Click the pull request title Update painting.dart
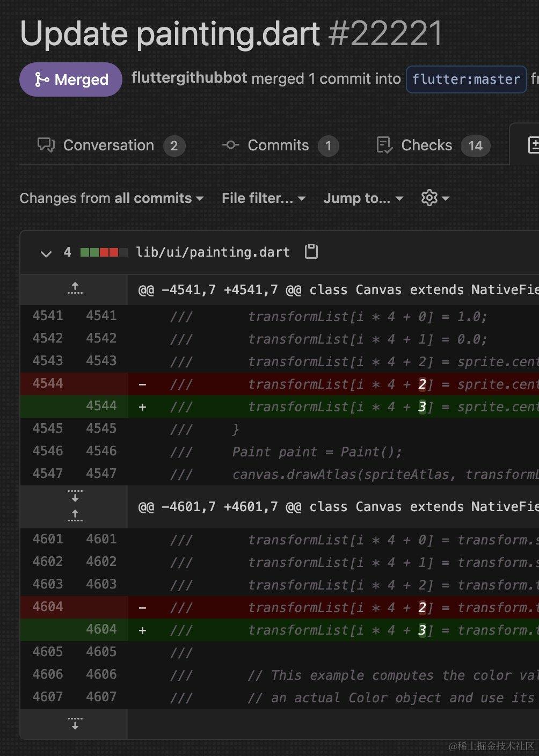 [170, 33]
